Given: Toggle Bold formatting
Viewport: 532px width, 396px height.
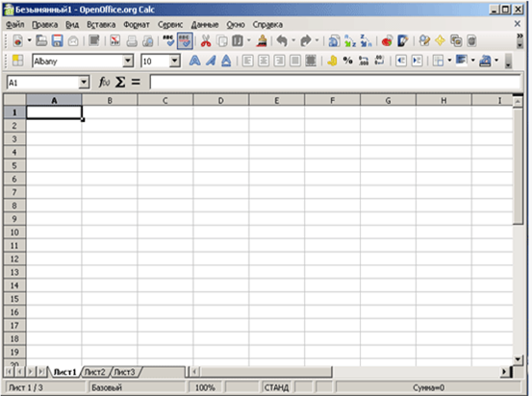Looking at the screenshot, I should point(194,61).
